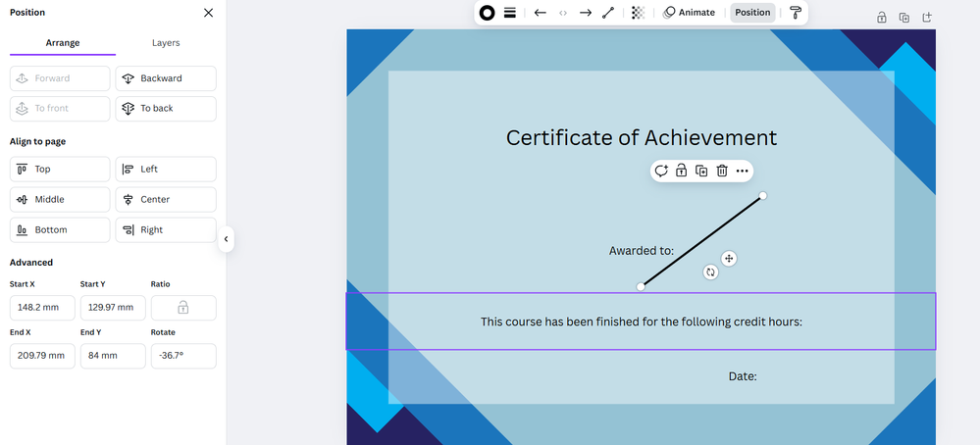The image size is (980, 445).
Task: Collapse the Position side panel
Action: [x=226, y=239]
